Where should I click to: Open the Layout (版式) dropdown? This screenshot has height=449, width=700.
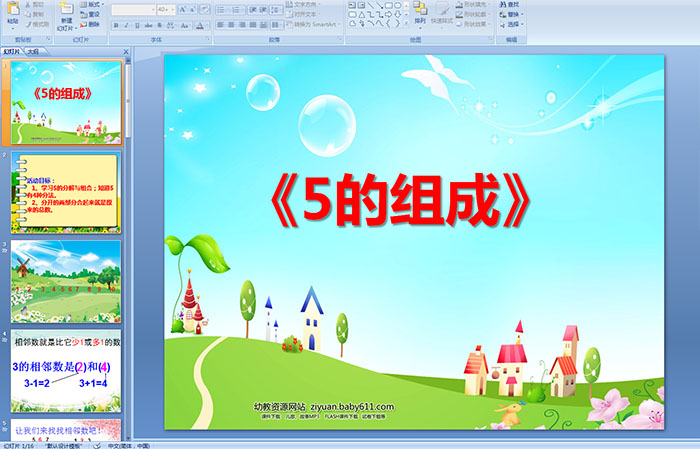tap(92, 4)
